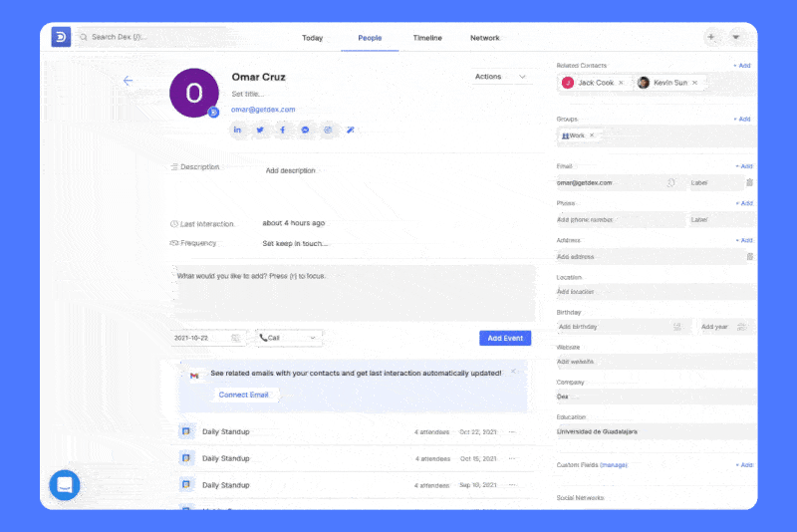Expand the Actions dropdown
Image resolution: width=797 pixels, height=532 pixels.
click(502, 77)
